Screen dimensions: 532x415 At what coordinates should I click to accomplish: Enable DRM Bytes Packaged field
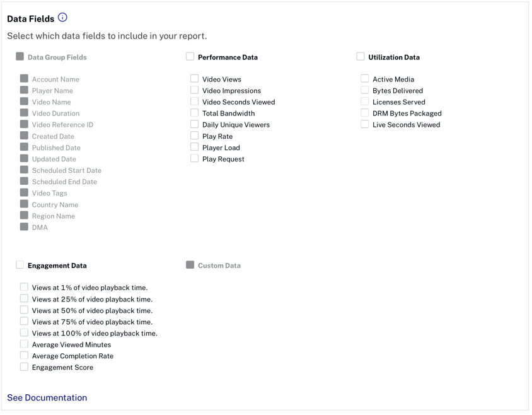(364, 113)
